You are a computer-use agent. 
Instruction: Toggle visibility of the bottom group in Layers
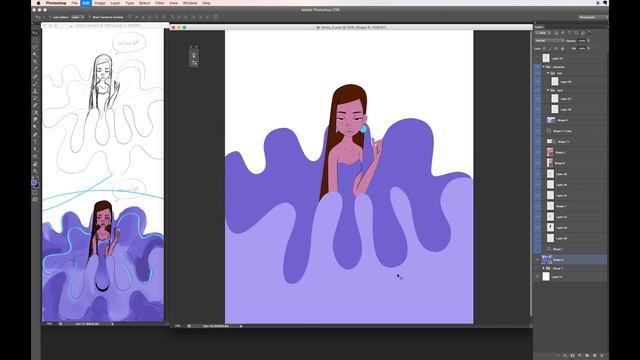click(x=538, y=268)
